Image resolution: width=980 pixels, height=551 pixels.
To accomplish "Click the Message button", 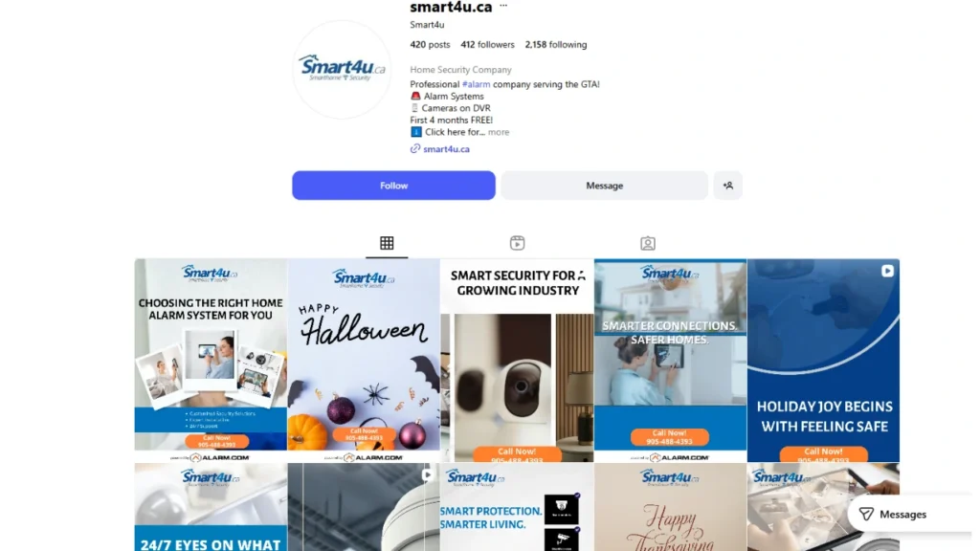I will point(605,186).
